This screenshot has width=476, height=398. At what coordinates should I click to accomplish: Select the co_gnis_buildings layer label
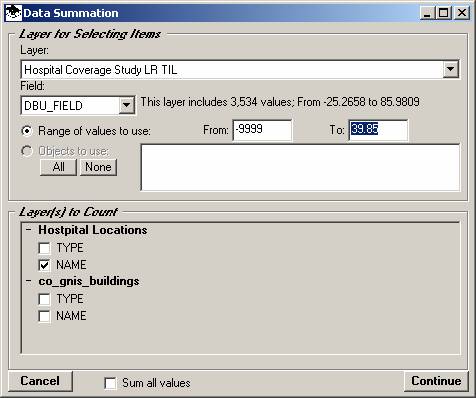[89, 281]
